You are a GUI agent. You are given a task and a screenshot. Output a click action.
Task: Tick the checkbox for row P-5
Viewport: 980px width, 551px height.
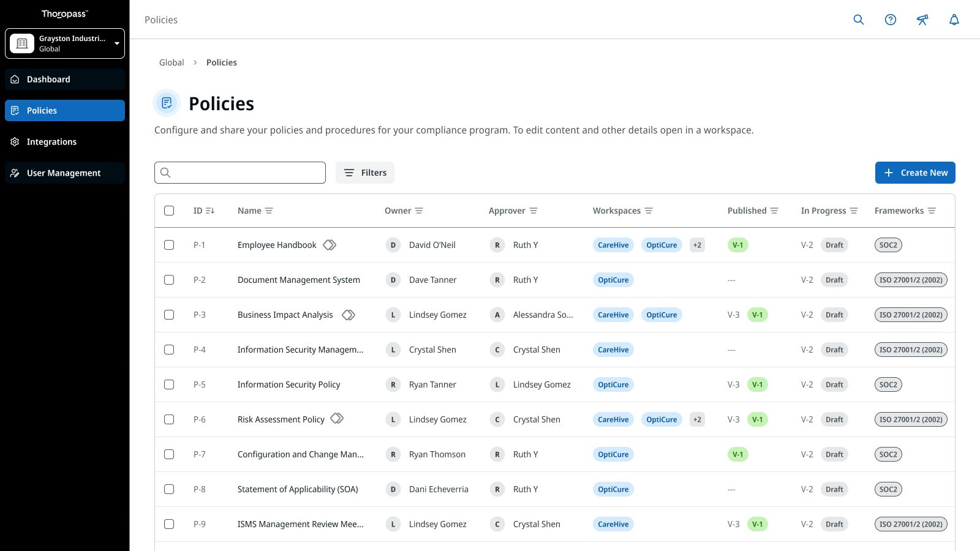click(x=169, y=384)
